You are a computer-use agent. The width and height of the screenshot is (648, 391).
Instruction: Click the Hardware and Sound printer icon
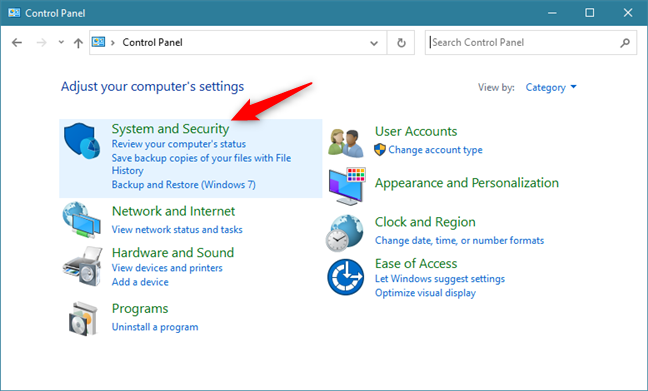[83, 266]
